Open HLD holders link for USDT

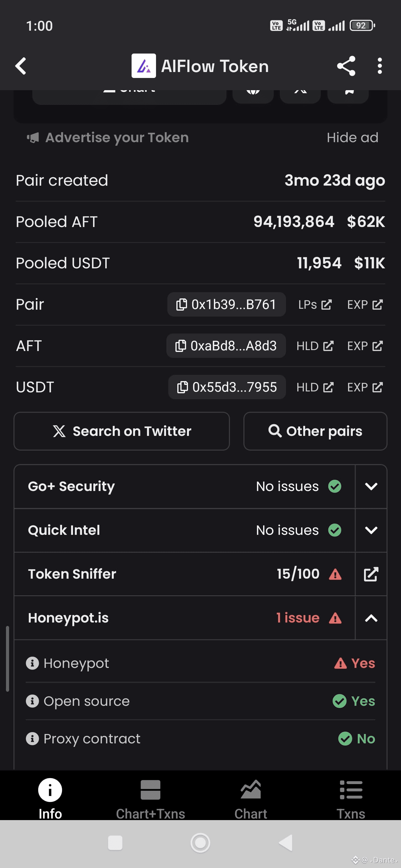coord(315,388)
